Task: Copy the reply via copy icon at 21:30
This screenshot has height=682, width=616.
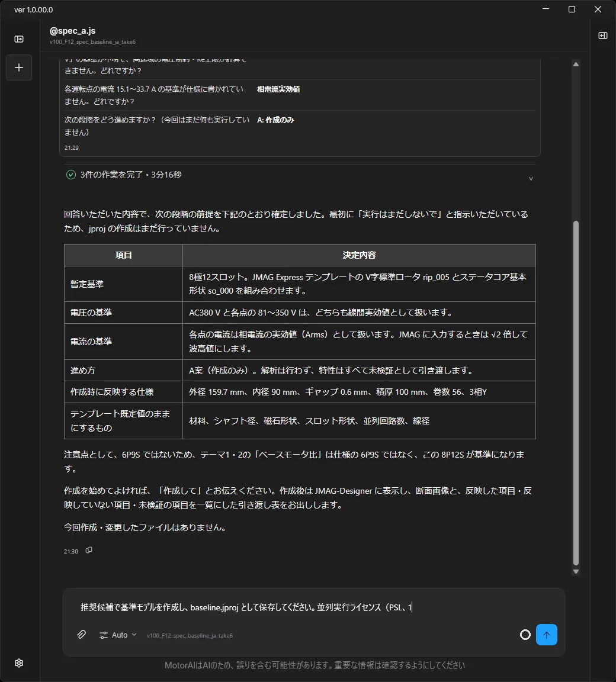Action: tap(89, 550)
